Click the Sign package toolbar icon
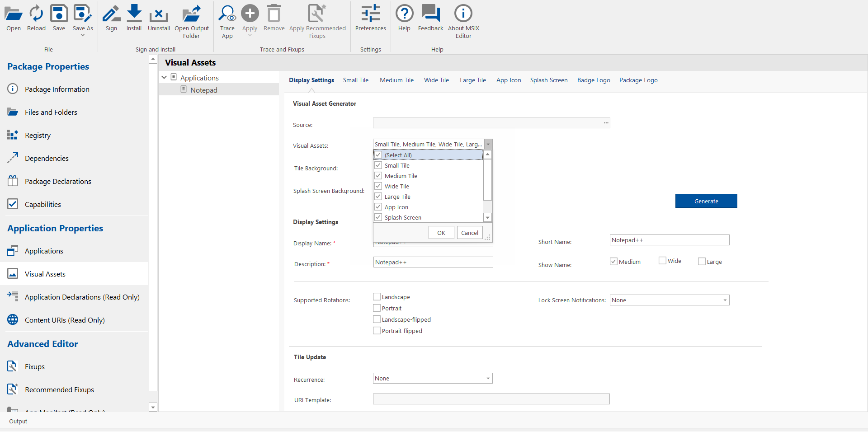The height and width of the screenshot is (436, 868). coord(111,18)
